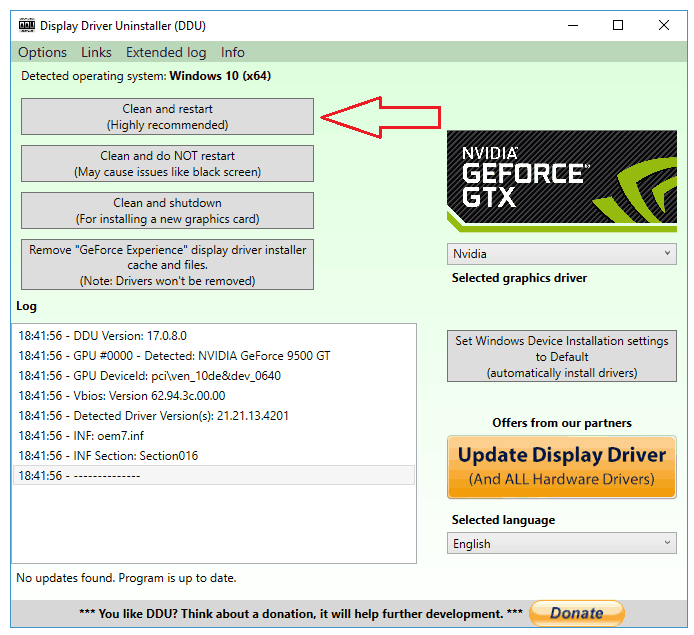Select the GPU #0000 Detected log entry
This screenshot has height=635, width=694.
[174, 356]
